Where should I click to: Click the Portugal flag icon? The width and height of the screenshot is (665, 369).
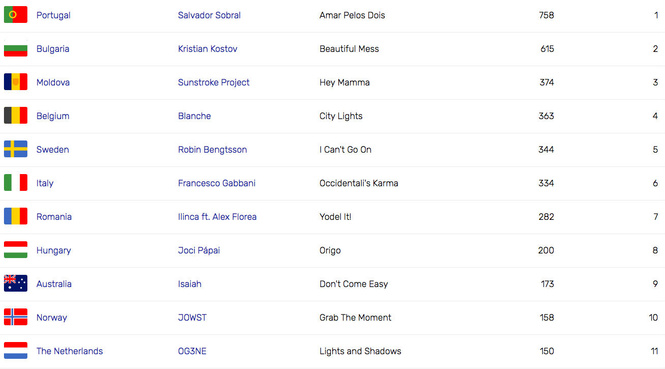click(16, 15)
